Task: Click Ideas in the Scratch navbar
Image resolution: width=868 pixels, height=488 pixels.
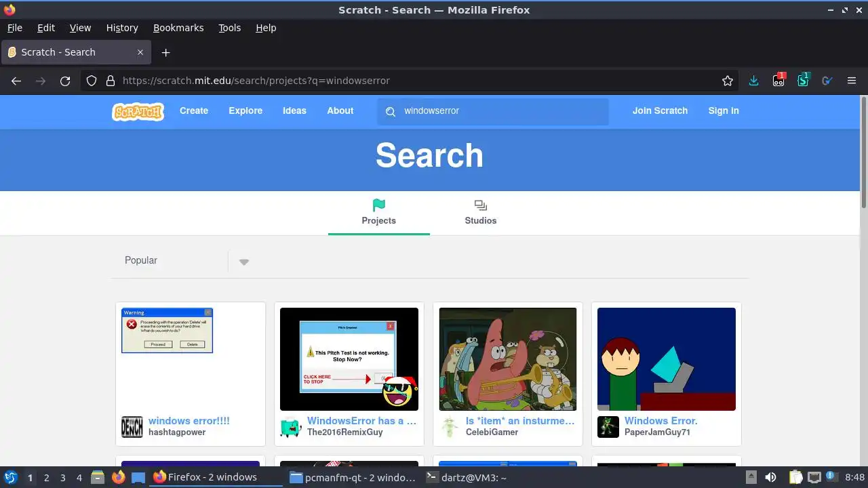Action: 294,111
